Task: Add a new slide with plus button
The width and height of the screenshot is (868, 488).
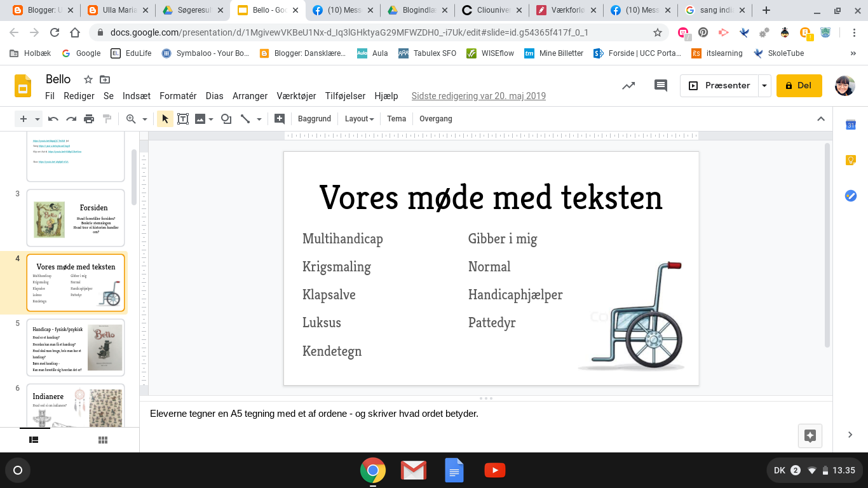Action: click(x=24, y=119)
